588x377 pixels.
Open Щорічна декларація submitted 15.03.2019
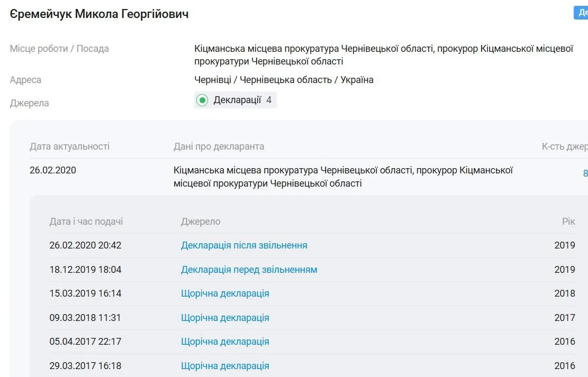point(225,293)
